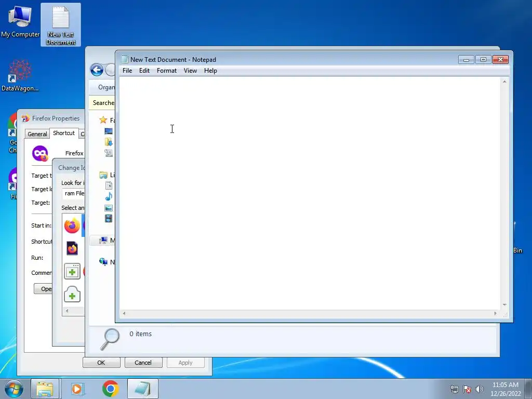Open Windows Media Player from taskbar

pos(78,389)
